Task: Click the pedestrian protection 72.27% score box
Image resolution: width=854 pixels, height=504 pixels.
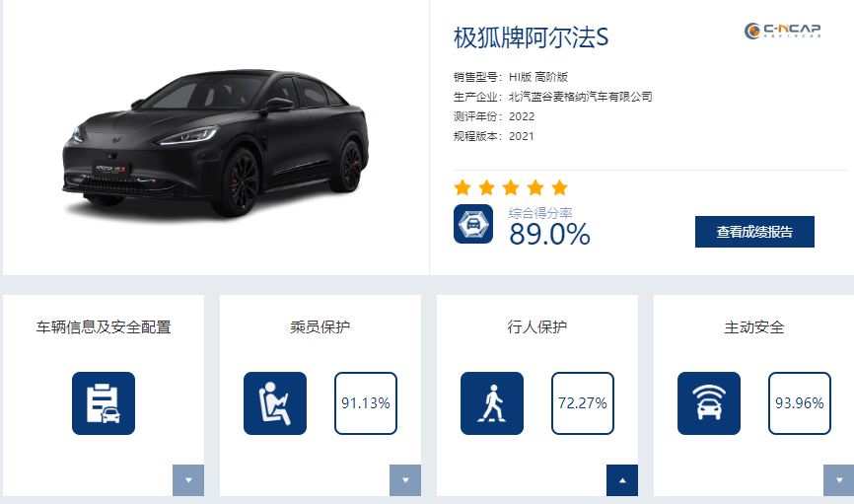Action: coord(583,403)
